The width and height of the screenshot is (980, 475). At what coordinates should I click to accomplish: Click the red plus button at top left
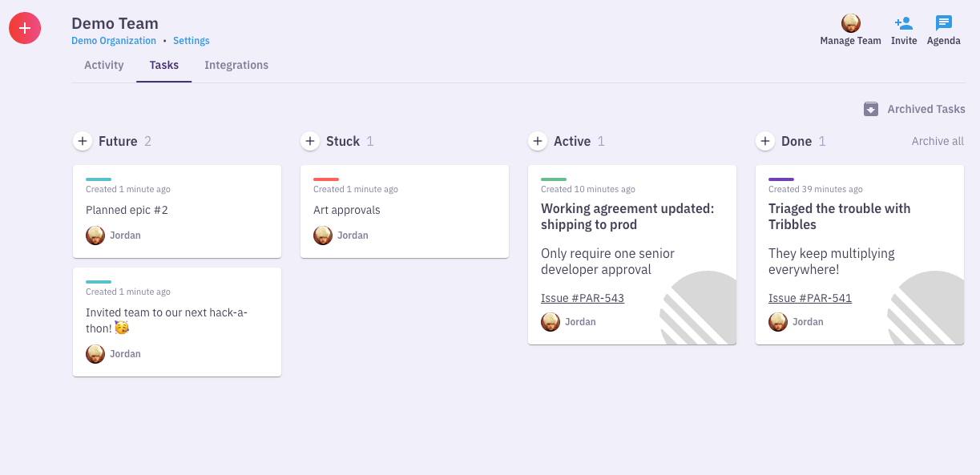click(x=25, y=28)
